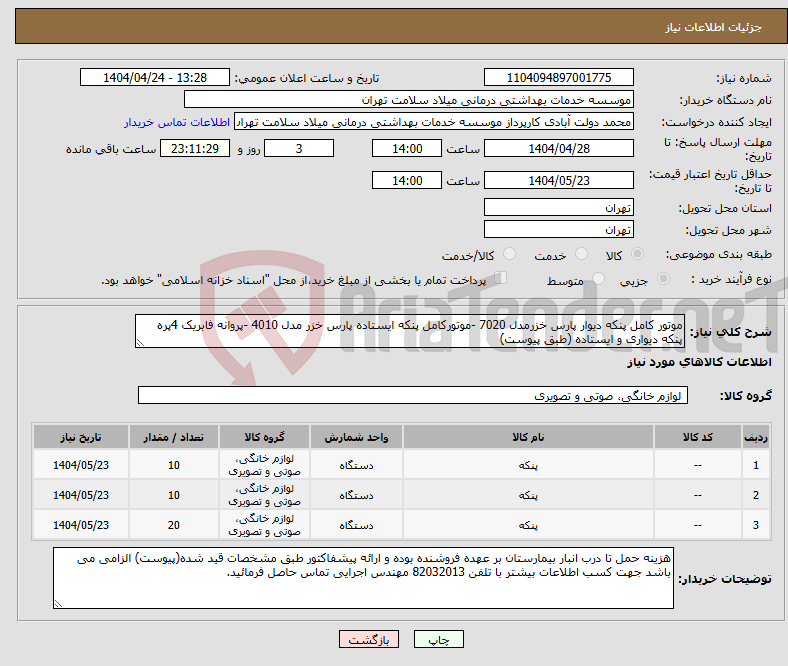Image resolution: width=788 pixels, height=666 pixels.
Task: Click the general need description text area
Action: [x=410, y=331]
